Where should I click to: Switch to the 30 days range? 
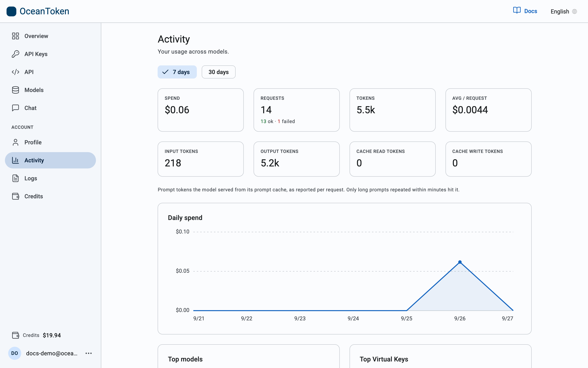pos(218,72)
